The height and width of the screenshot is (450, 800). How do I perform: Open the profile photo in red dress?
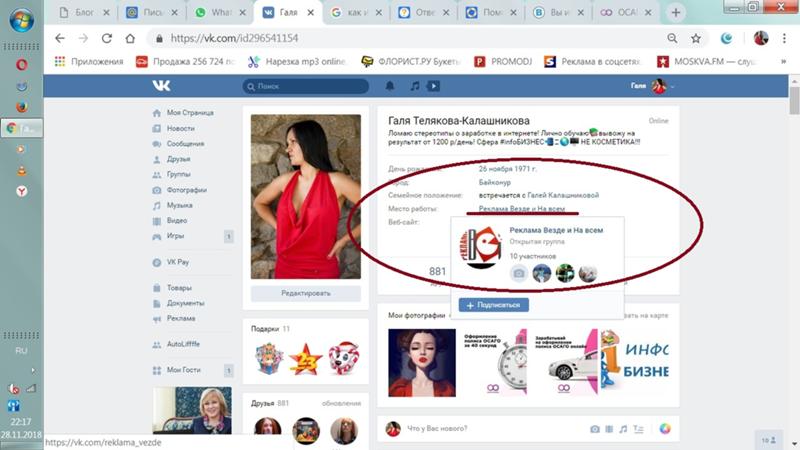(x=306, y=196)
